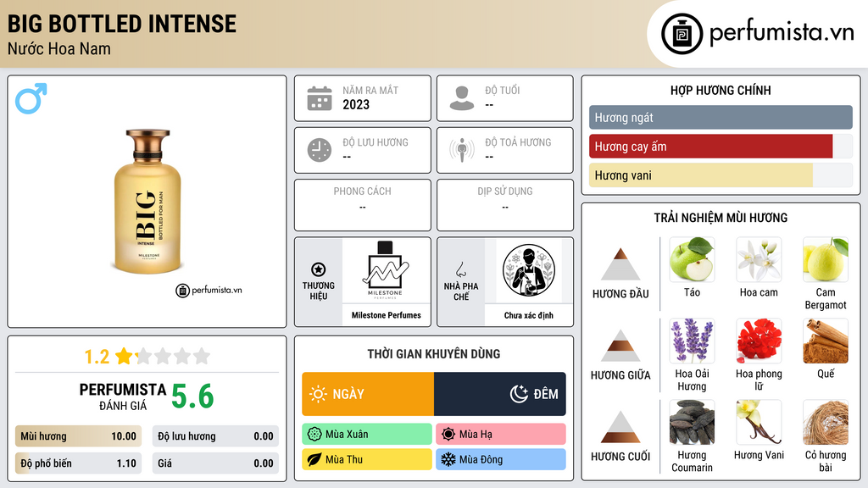
Task: Click the sun icon in Ngày bar
Action: pos(318,394)
